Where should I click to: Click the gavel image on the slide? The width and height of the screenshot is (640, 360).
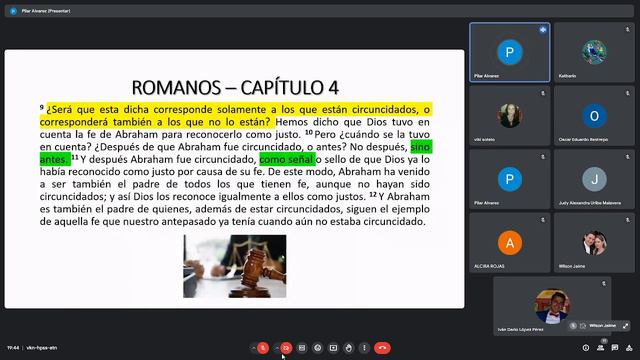coord(235,266)
